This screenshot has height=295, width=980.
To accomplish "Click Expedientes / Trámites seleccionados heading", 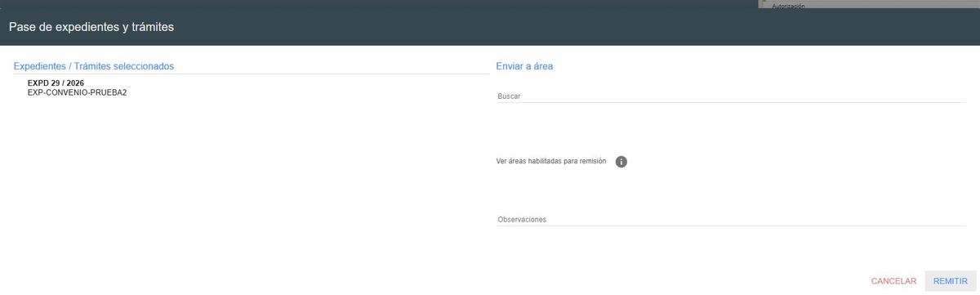I will 94,66.
